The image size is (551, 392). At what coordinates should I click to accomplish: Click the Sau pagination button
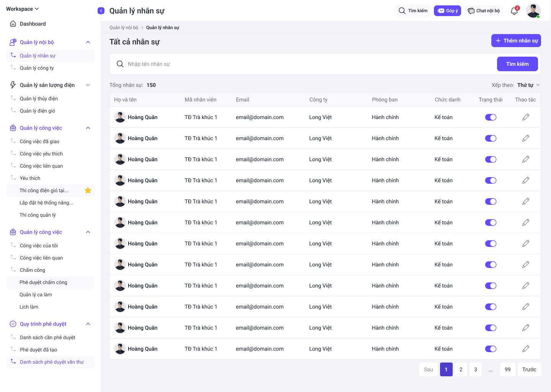click(428, 369)
